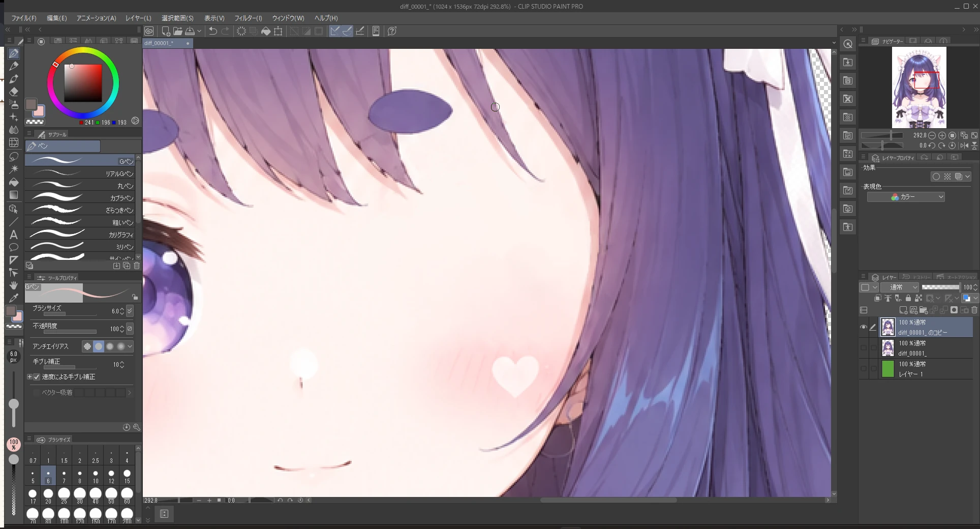The image size is (980, 529).
Task: Uncheck 速度による手ブレ補正 checkbox
Action: (37, 377)
